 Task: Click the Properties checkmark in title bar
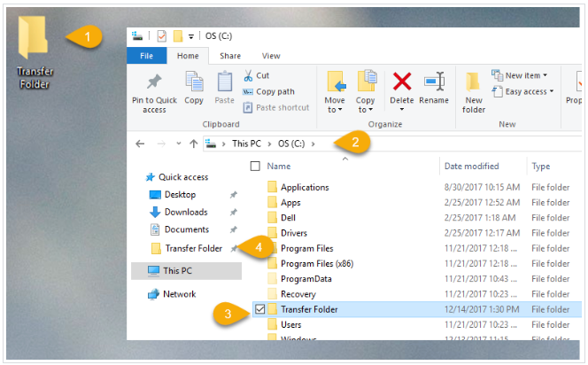[x=162, y=36]
